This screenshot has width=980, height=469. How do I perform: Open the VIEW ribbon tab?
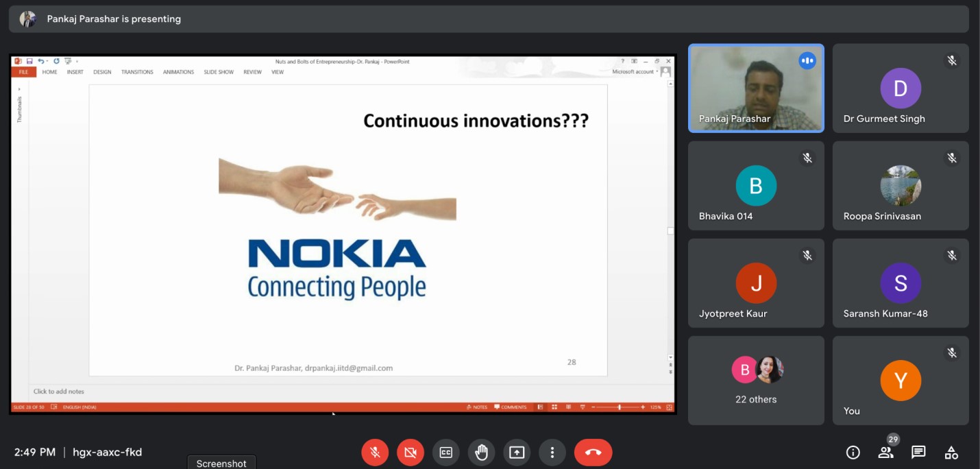click(x=277, y=72)
